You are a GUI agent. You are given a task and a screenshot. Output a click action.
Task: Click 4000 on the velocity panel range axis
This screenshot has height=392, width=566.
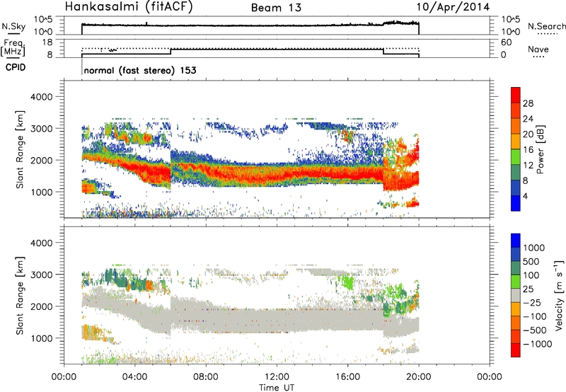pos(41,243)
